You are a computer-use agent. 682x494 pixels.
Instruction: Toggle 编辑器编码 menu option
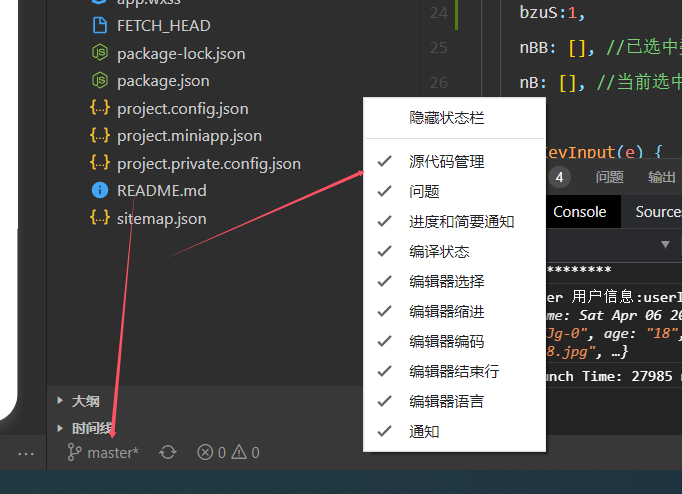click(455, 341)
